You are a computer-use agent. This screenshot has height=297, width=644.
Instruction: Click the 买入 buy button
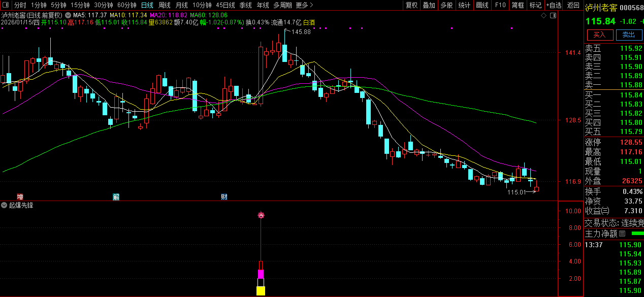point(600,35)
